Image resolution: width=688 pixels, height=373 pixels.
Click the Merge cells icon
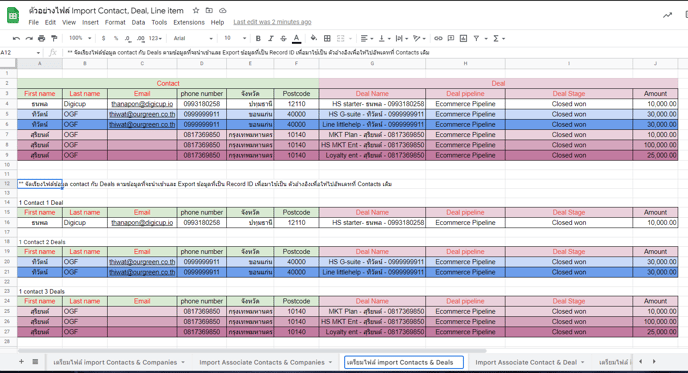[x=340, y=39]
